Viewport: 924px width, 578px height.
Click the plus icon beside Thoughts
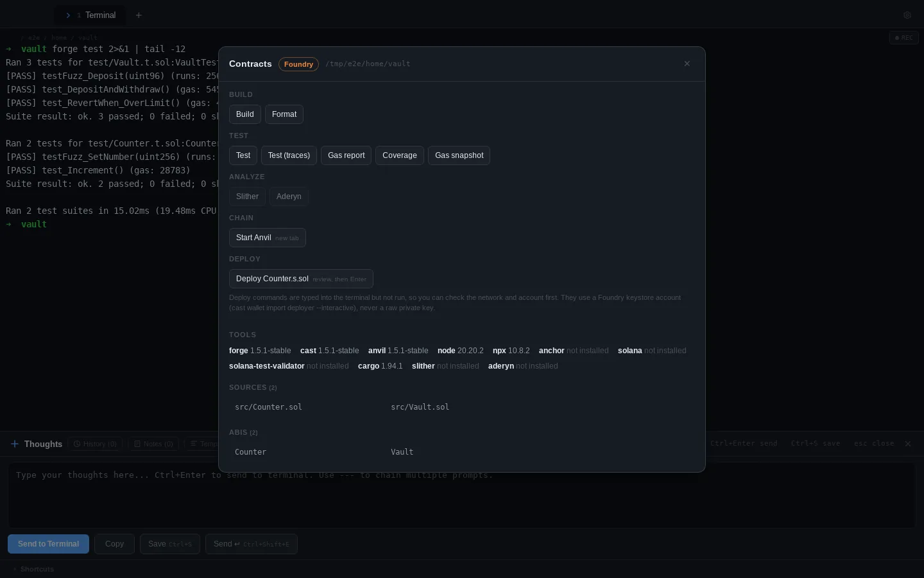pos(15,444)
